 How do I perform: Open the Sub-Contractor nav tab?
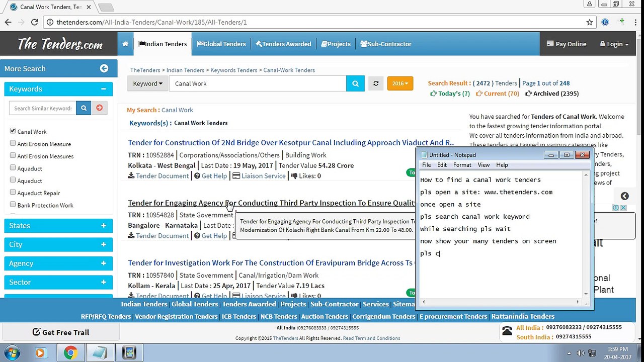pyautogui.click(x=386, y=44)
